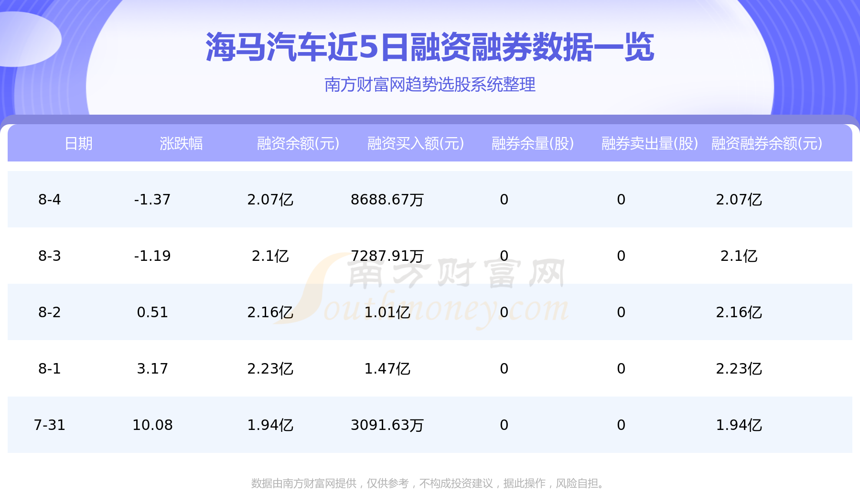
Task: Click 融资融券余额 value 2.1亿 in 8-3 row
Action: [739, 256]
